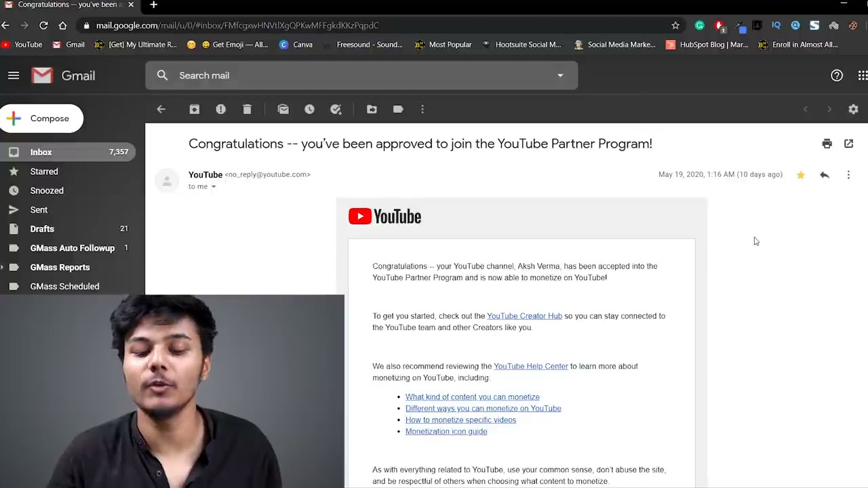Bookmark this page star icon
868x488 pixels.
(675, 25)
